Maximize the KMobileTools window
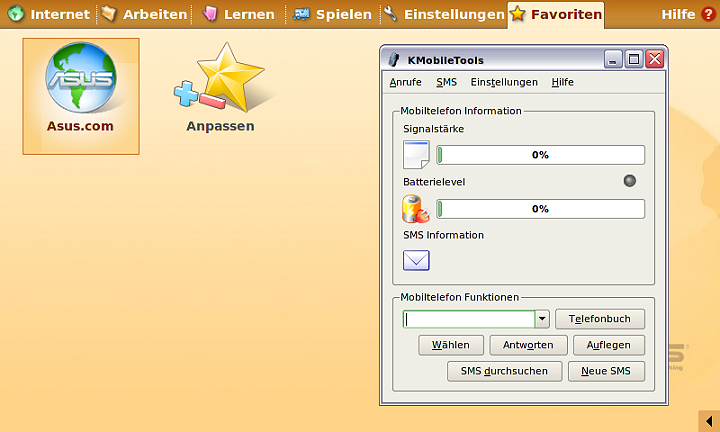Screen dimensions: 720x432 tap(634, 59)
